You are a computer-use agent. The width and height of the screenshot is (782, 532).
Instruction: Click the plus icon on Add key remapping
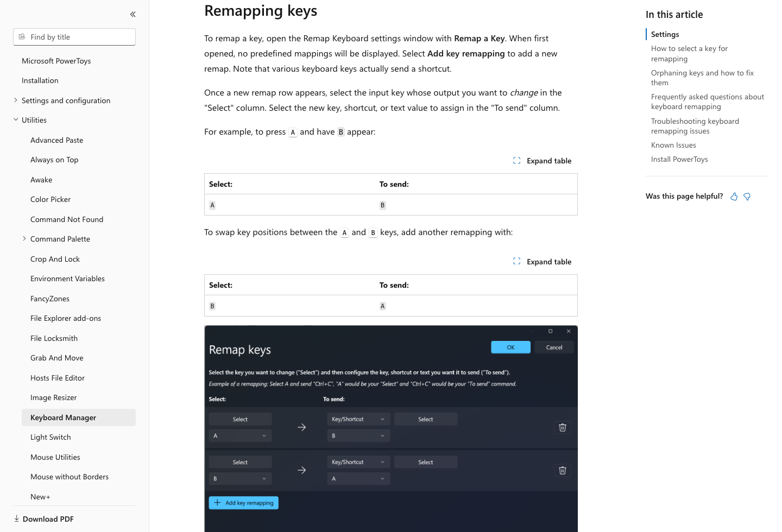pyautogui.click(x=217, y=503)
